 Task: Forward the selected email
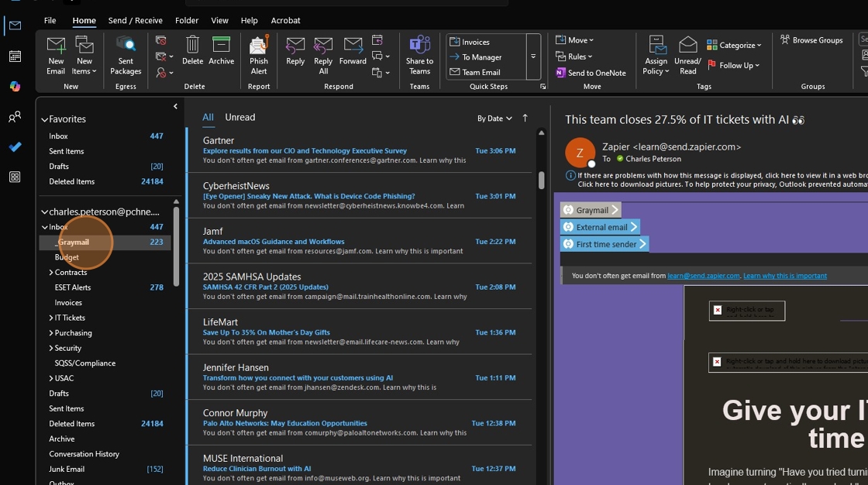353,51
